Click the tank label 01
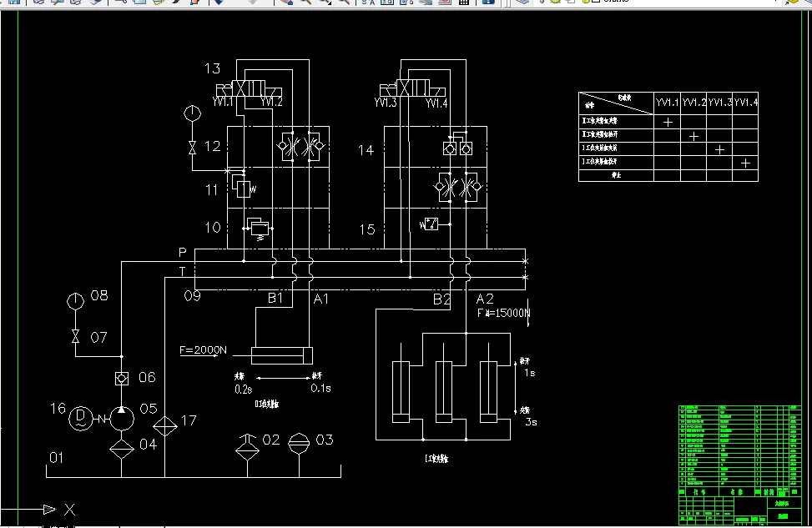The image size is (812, 528). tap(57, 458)
